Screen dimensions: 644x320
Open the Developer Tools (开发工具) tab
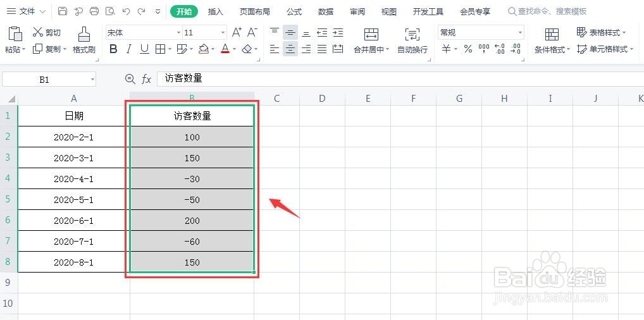(x=428, y=11)
